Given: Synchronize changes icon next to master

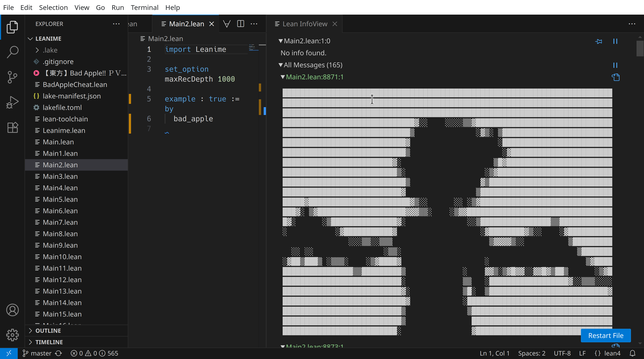Looking at the screenshot, I should (59, 353).
